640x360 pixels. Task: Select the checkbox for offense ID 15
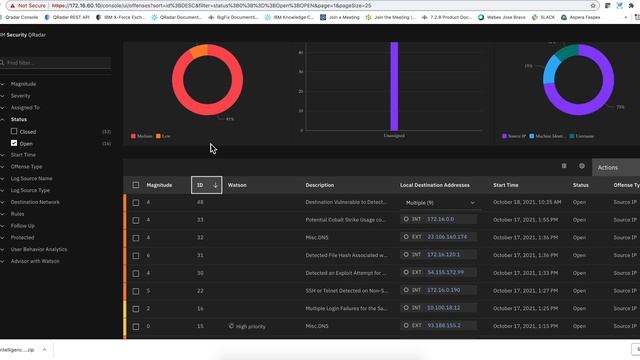click(136, 327)
